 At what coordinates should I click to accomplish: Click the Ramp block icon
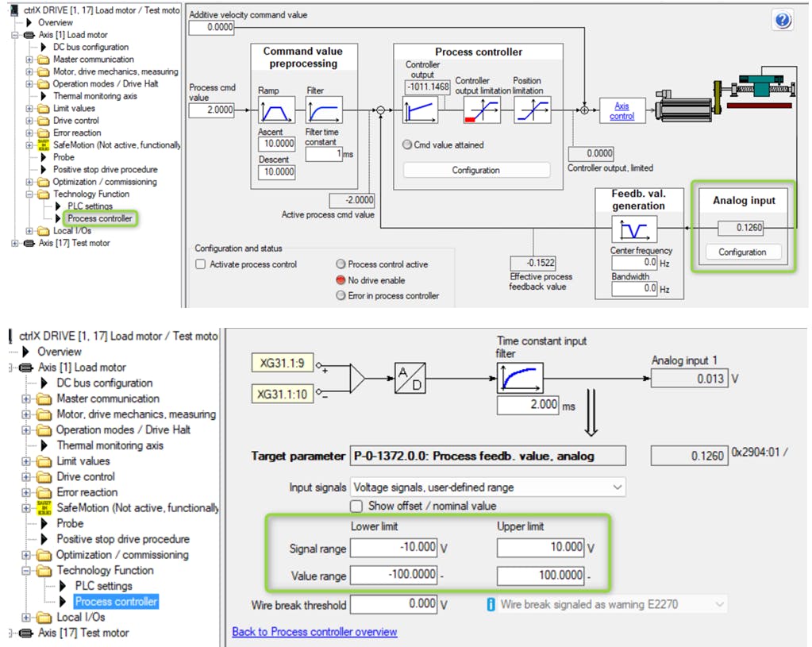275,110
